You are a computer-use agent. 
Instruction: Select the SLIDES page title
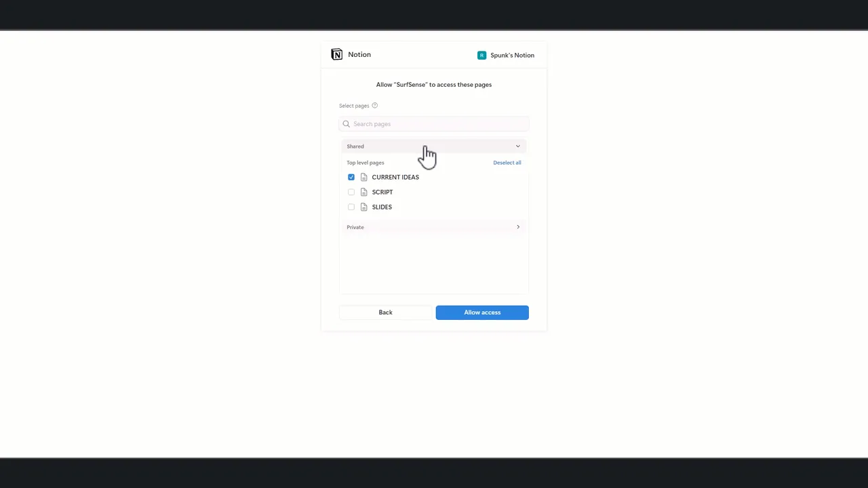point(382,207)
